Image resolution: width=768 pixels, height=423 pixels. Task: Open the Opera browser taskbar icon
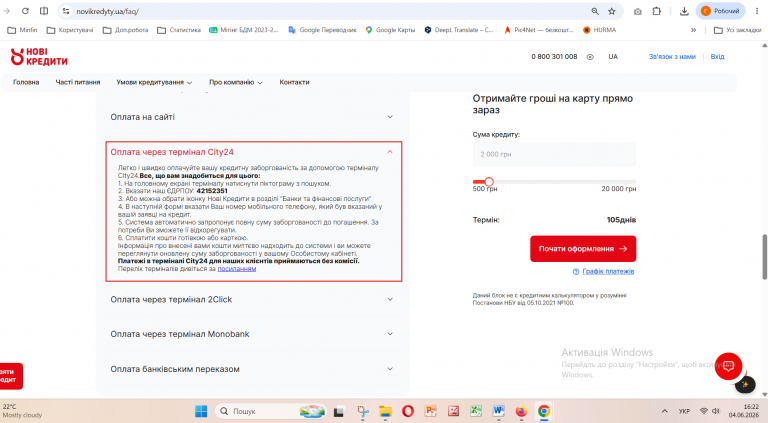(x=408, y=412)
